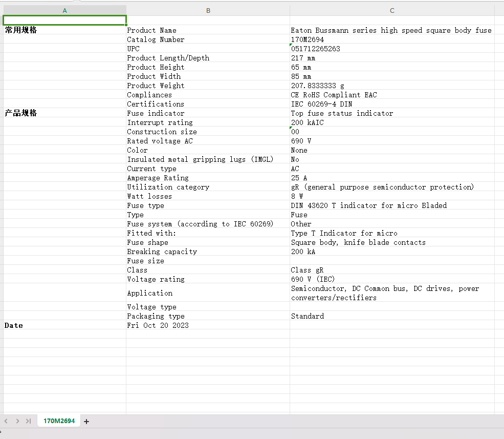Click the Top fuse status indicator cell
Screen dimensions: 504x439
point(392,113)
